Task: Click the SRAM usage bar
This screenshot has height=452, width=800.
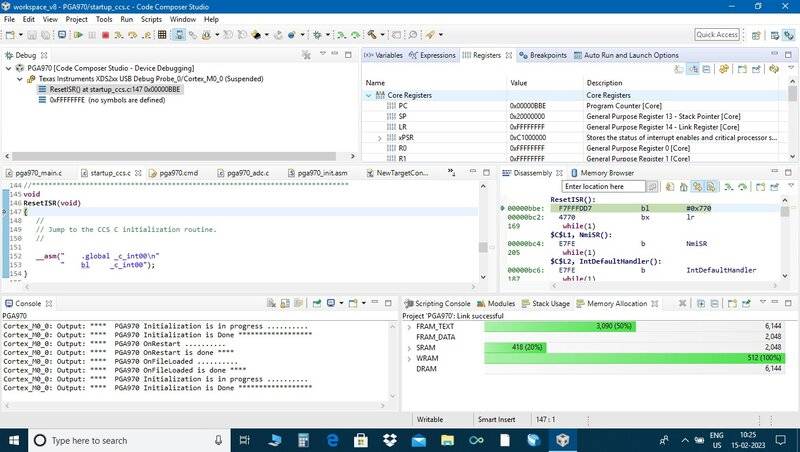Action: tap(515, 347)
